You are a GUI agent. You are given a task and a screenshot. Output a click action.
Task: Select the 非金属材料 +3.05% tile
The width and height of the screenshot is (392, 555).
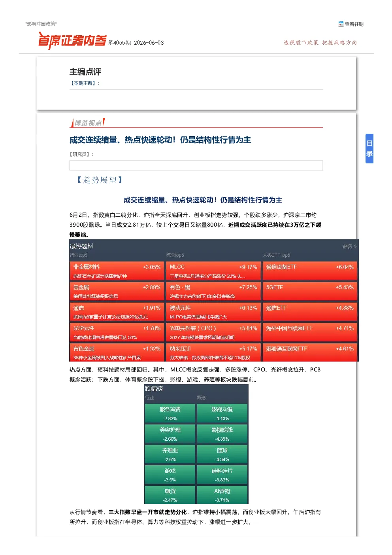pos(117,271)
